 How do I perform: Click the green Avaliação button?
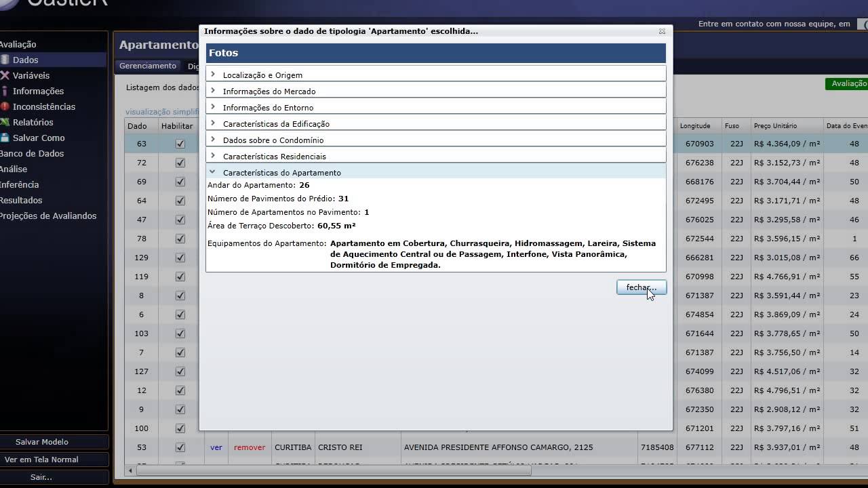(847, 83)
